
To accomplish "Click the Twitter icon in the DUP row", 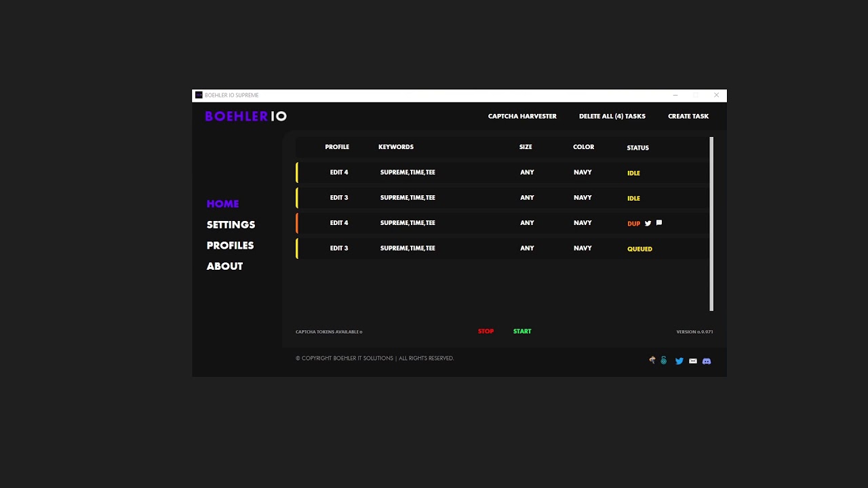I will (648, 223).
